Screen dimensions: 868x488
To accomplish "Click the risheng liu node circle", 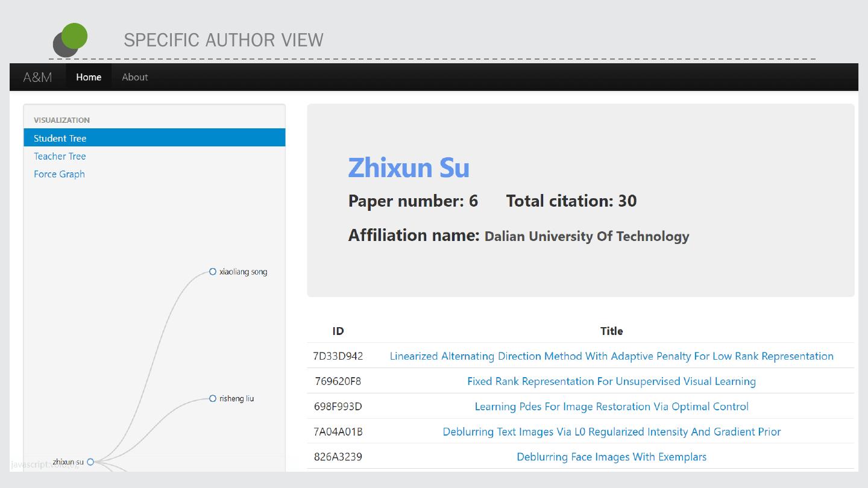I will 212,398.
